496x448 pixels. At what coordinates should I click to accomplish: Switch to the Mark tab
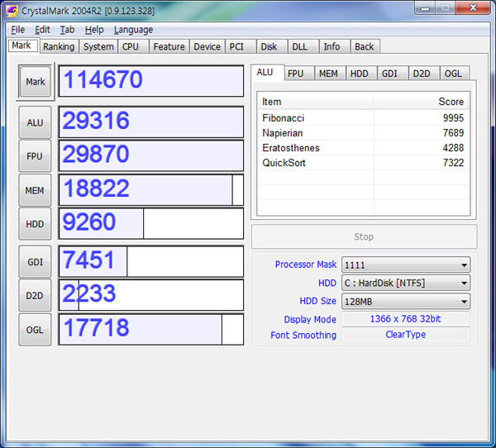click(x=23, y=46)
